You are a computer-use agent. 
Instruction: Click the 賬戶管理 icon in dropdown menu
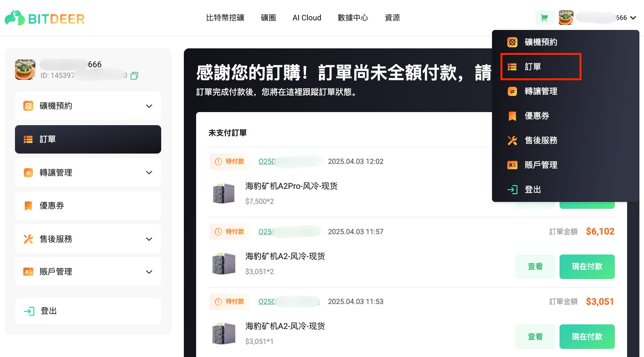point(512,165)
